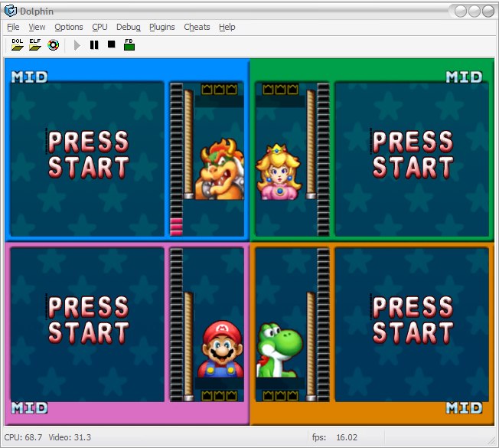Click the crown icons below Yoshi
This screenshot has height=448, width=499.
click(x=280, y=395)
